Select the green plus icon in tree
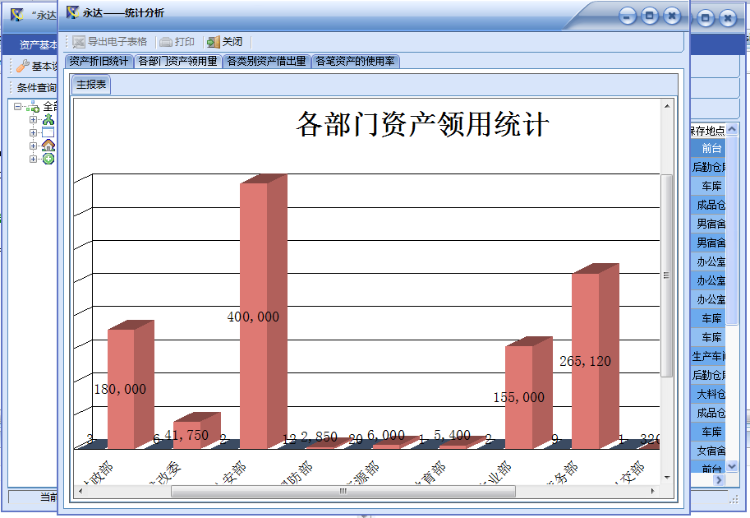The image size is (750, 518). pos(48,159)
